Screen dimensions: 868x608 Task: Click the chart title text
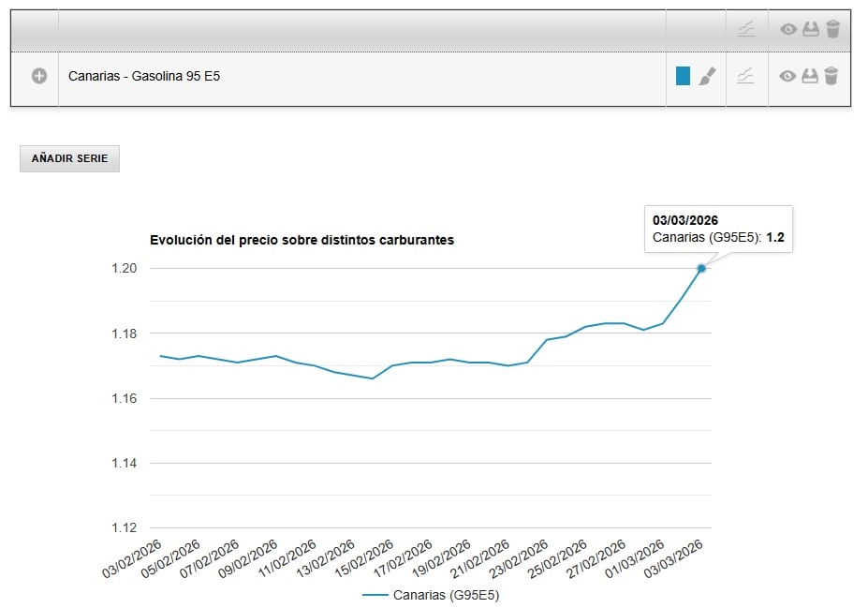point(302,240)
